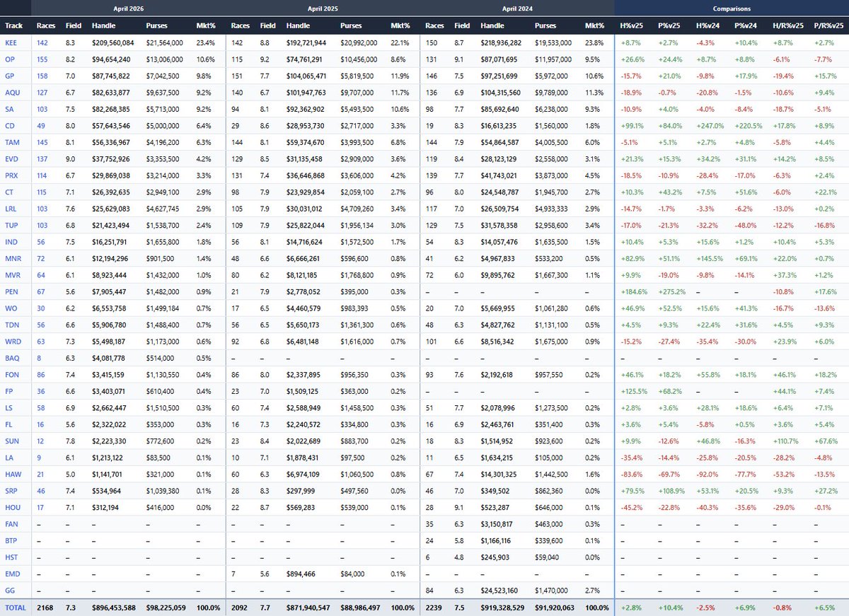Sort by the P/R%v25 column header

(829, 25)
